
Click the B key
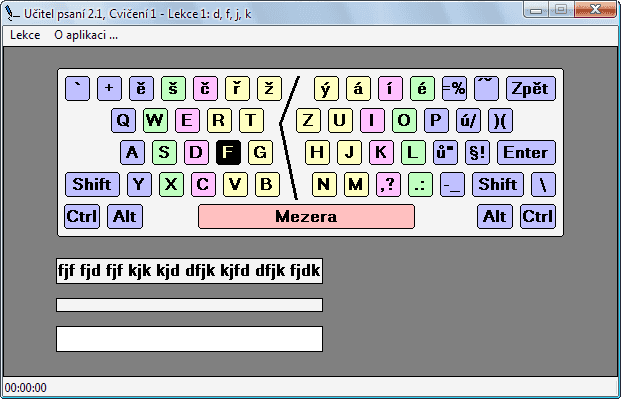pos(267,184)
